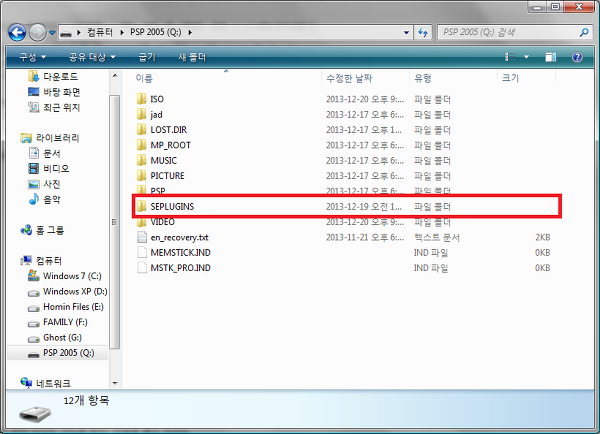600x434 pixels.
Task: Select the ISO folder icon
Action: tap(141, 99)
